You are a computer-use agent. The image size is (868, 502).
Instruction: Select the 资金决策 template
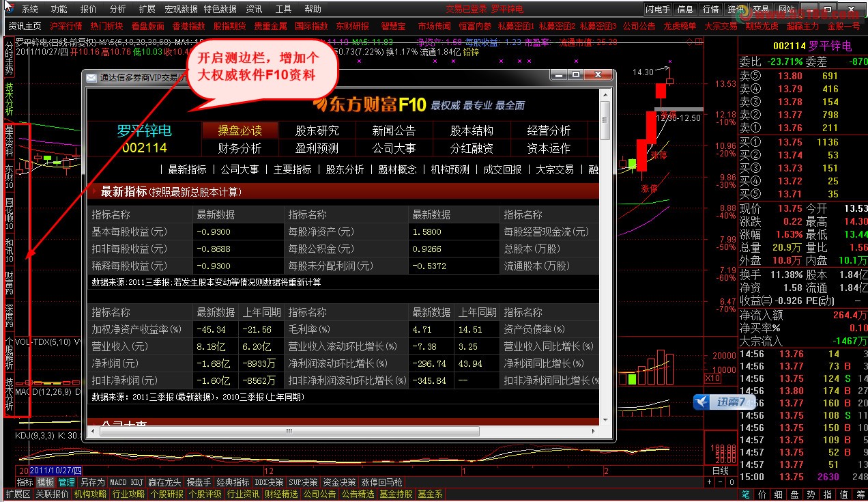[340, 482]
